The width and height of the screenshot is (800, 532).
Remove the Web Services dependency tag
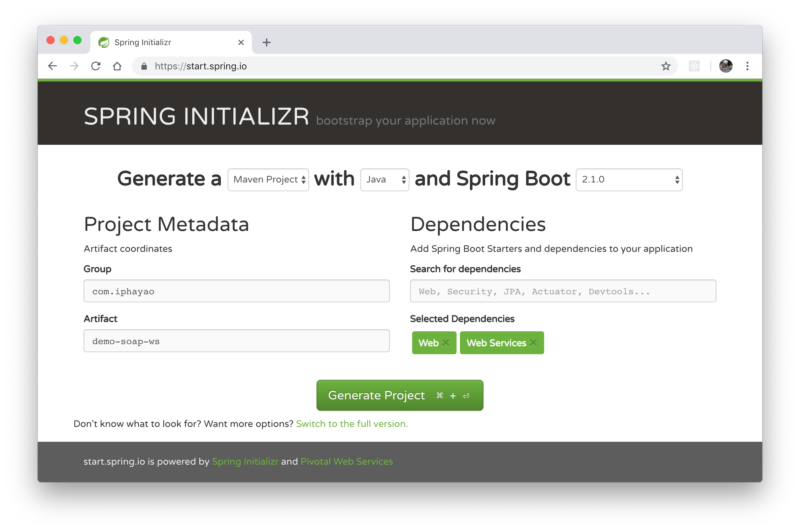(x=533, y=342)
